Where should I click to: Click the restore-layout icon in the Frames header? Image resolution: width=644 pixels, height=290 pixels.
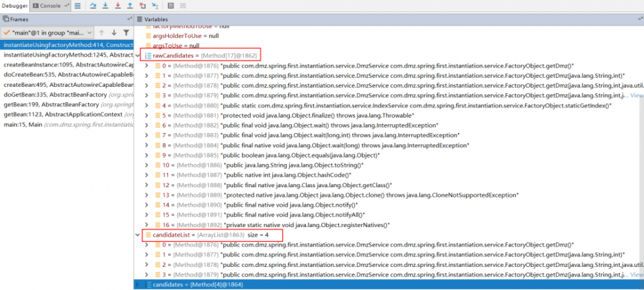click(x=129, y=19)
